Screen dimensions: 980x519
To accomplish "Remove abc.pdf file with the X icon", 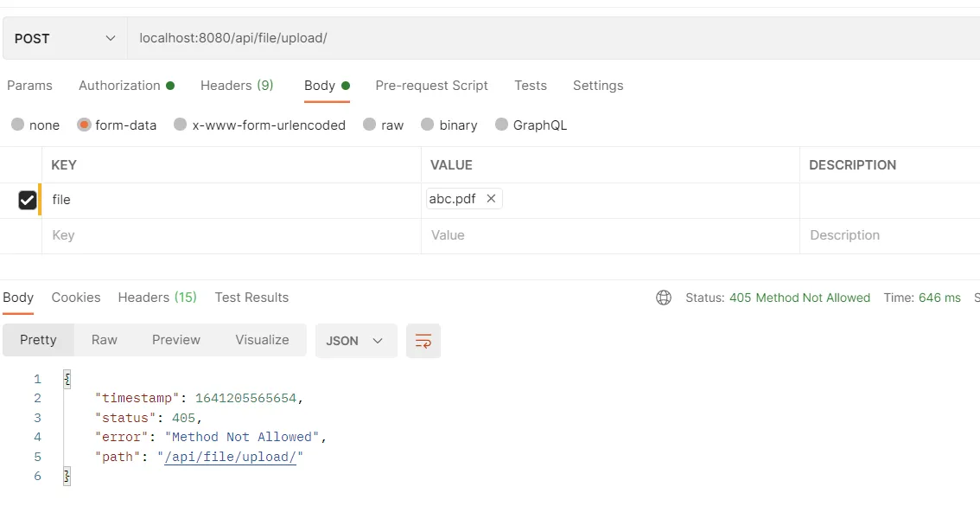I will [491, 199].
